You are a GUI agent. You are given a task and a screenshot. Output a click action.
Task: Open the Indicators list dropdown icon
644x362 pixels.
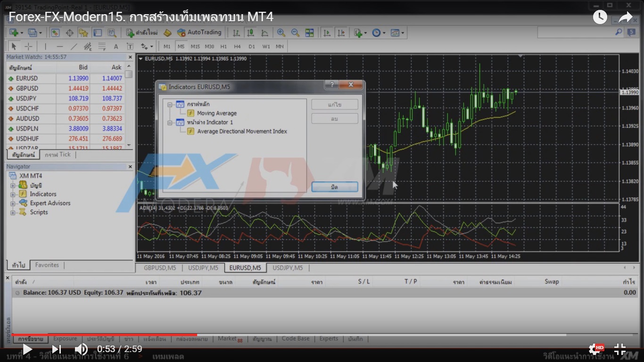[360, 33]
